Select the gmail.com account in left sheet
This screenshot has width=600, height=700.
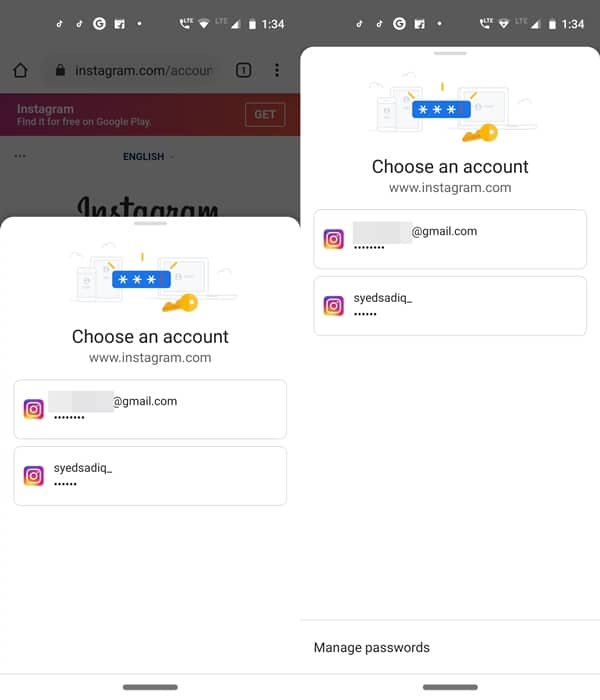(x=150, y=409)
